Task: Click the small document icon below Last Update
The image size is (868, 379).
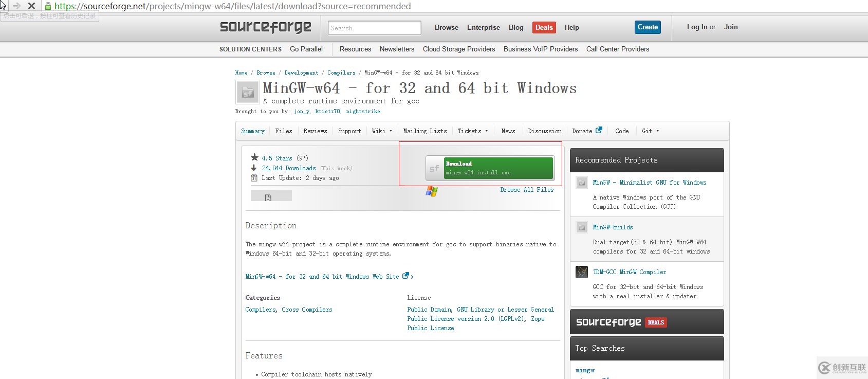Action: (268, 197)
